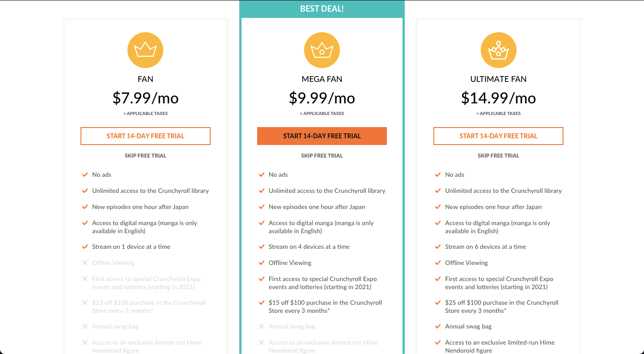
Task: Click the Ultimate Fan jeweled crown icon
Action: pyautogui.click(x=498, y=50)
